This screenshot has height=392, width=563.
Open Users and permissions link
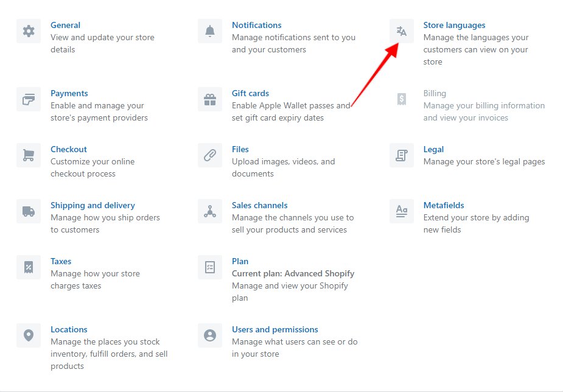click(275, 329)
